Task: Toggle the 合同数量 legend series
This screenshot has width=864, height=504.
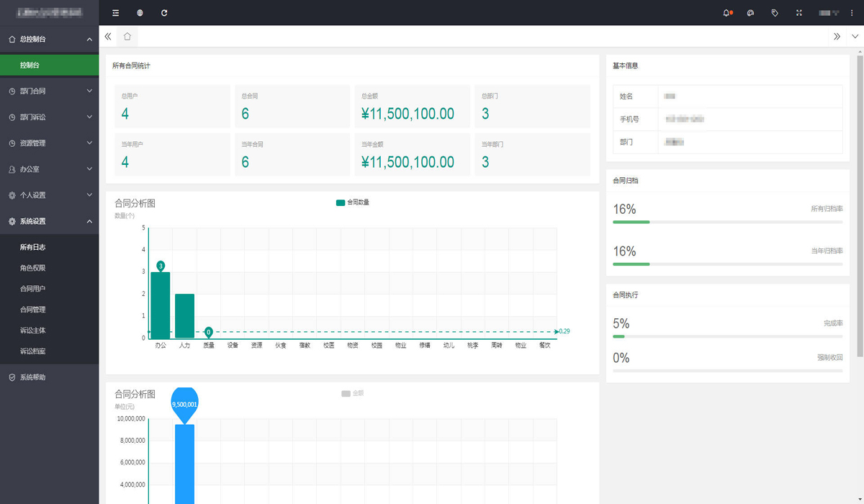Action: point(352,203)
